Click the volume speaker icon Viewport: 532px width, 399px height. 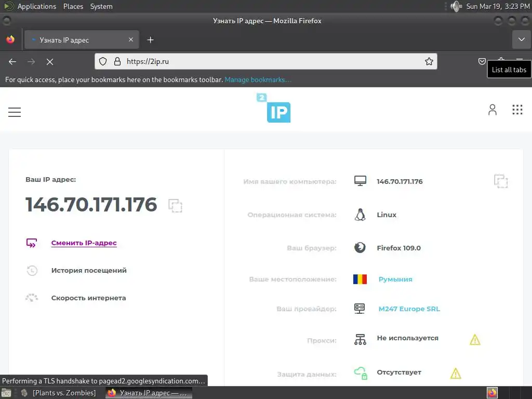coord(456,6)
